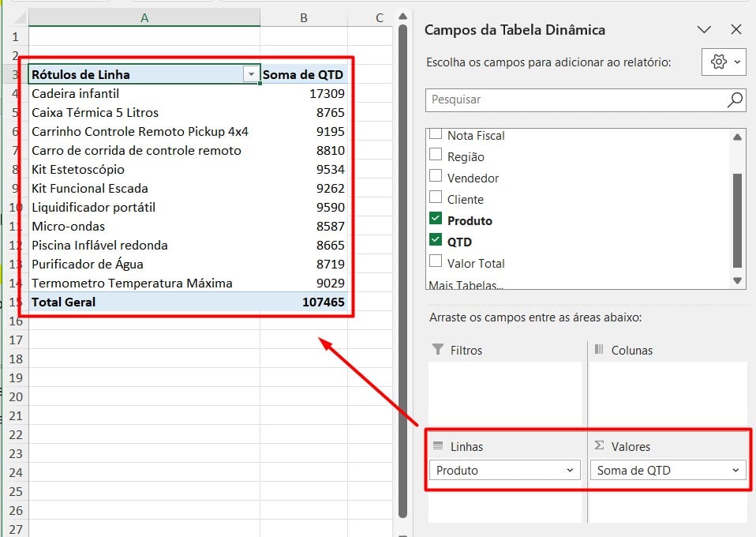The height and width of the screenshot is (537, 756).
Task: Select the value 9534
Action: (x=304, y=169)
